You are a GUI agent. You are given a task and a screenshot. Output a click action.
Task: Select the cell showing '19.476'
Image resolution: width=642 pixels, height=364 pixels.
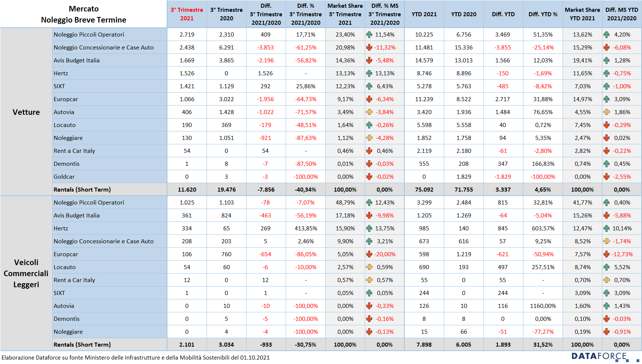pos(226,190)
